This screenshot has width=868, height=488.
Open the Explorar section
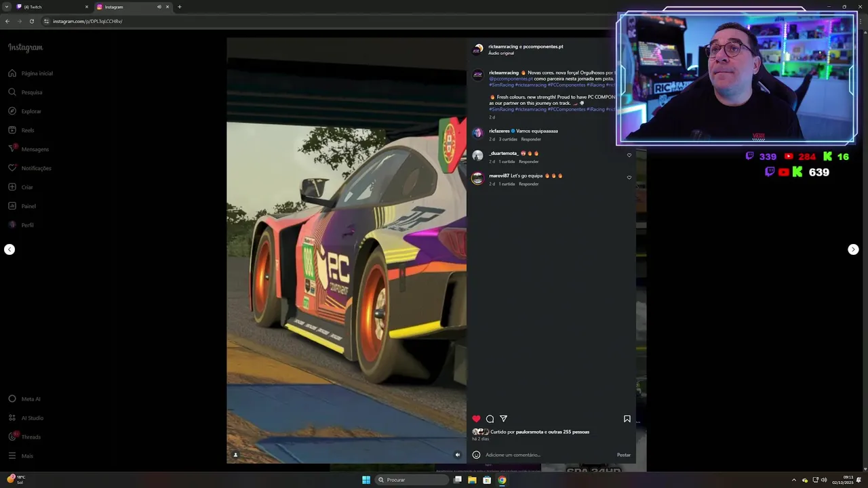(x=25, y=111)
